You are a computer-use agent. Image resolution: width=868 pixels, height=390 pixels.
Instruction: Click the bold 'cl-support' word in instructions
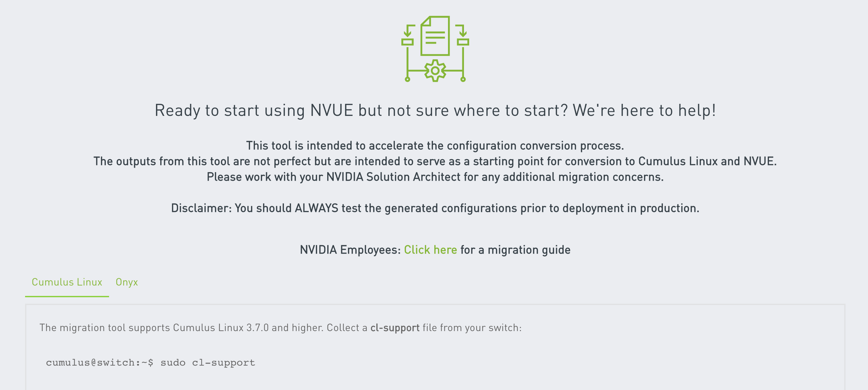(x=395, y=328)
